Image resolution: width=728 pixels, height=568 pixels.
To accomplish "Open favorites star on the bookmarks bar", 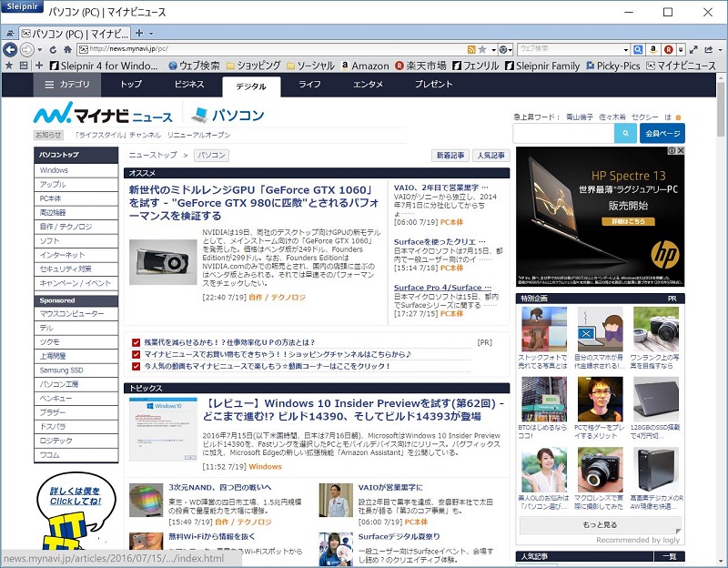I will (9, 66).
